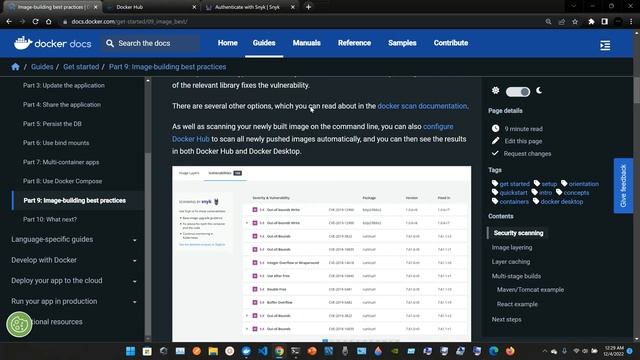Open Part 5: Persist the DB
Image resolution: width=640 pixels, height=360 pixels.
[52, 124]
